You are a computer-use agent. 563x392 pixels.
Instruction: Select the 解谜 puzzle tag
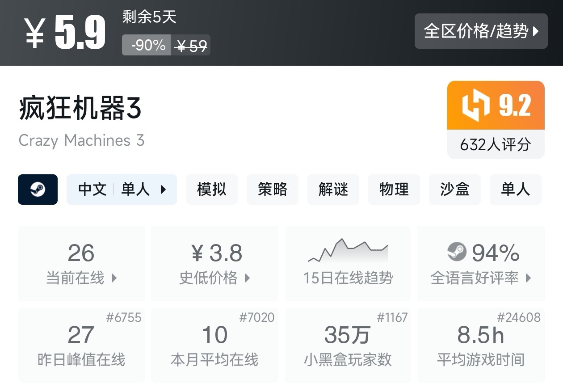[333, 190]
